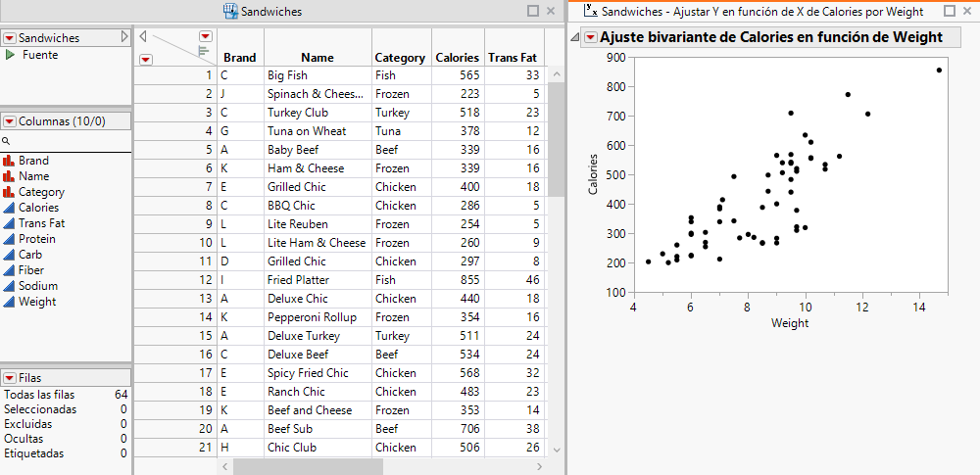Click the 'Fried Platter' name cell
The height and width of the screenshot is (475, 980).
tap(318, 280)
